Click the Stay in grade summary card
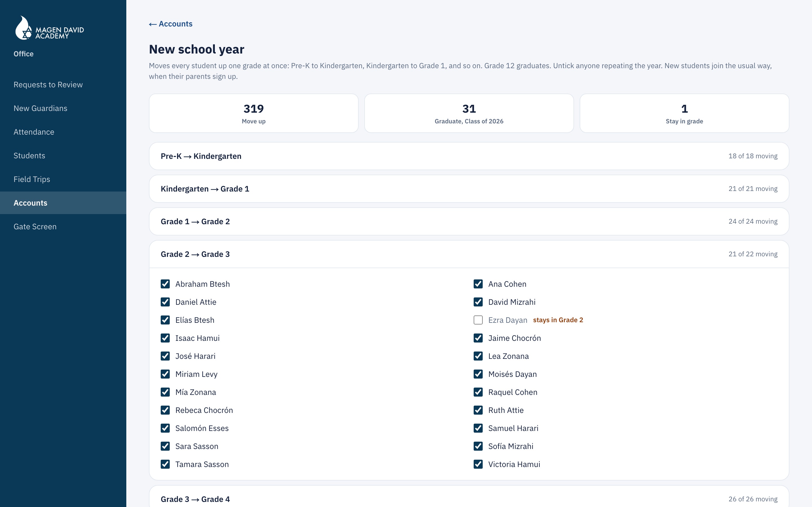The image size is (812, 507). (x=684, y=113)
